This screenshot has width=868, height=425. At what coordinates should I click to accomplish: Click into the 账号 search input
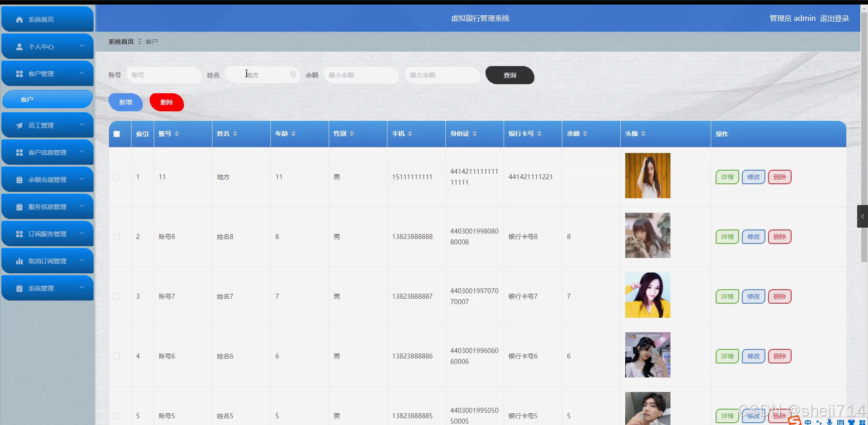(164, 75)
